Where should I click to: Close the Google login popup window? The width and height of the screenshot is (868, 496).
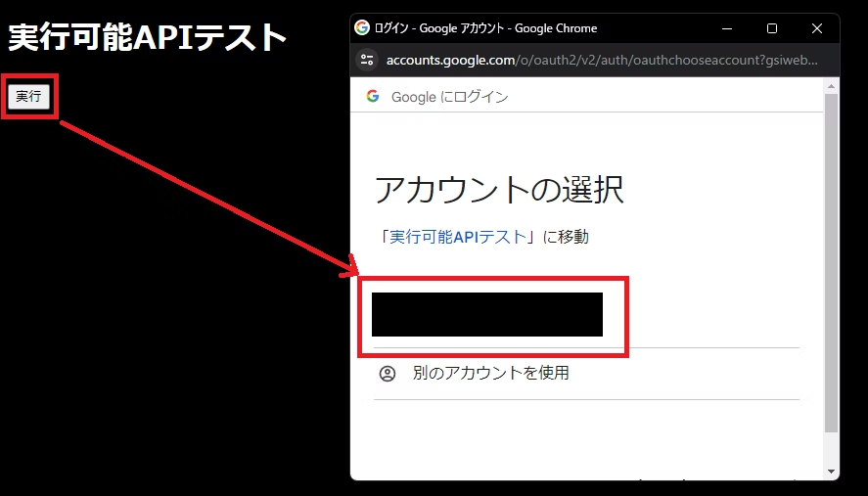point(817,28)
